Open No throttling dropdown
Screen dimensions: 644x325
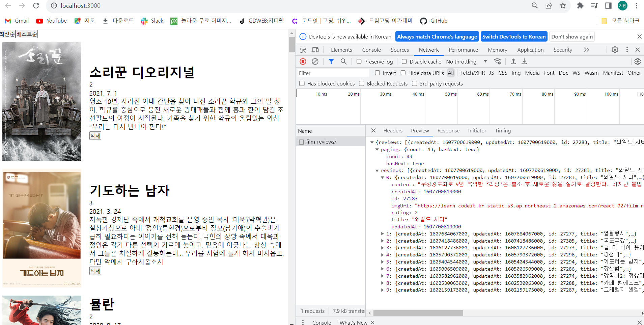(467, 61)
